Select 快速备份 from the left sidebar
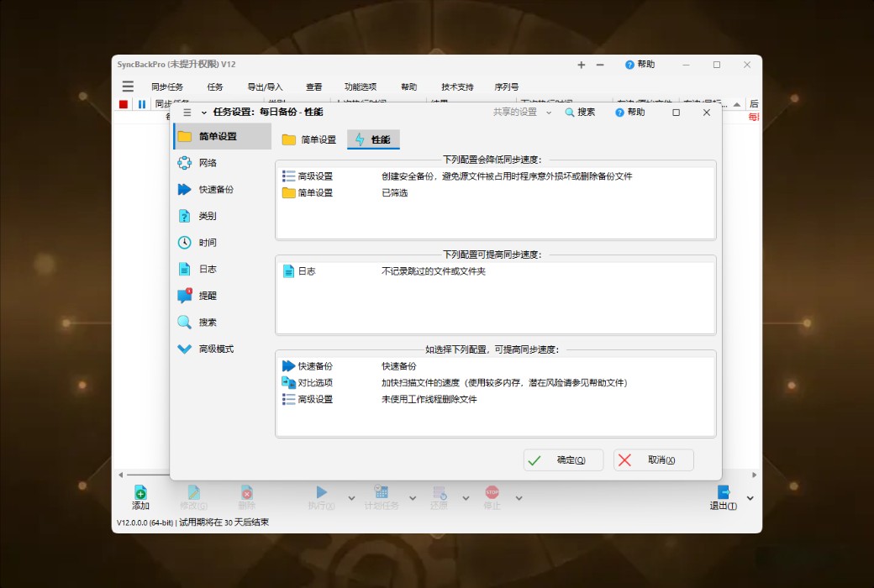 208,189
